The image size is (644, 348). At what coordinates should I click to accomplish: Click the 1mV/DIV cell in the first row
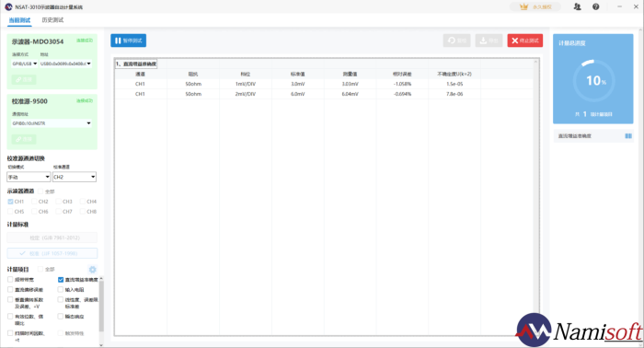click(246, 84)
